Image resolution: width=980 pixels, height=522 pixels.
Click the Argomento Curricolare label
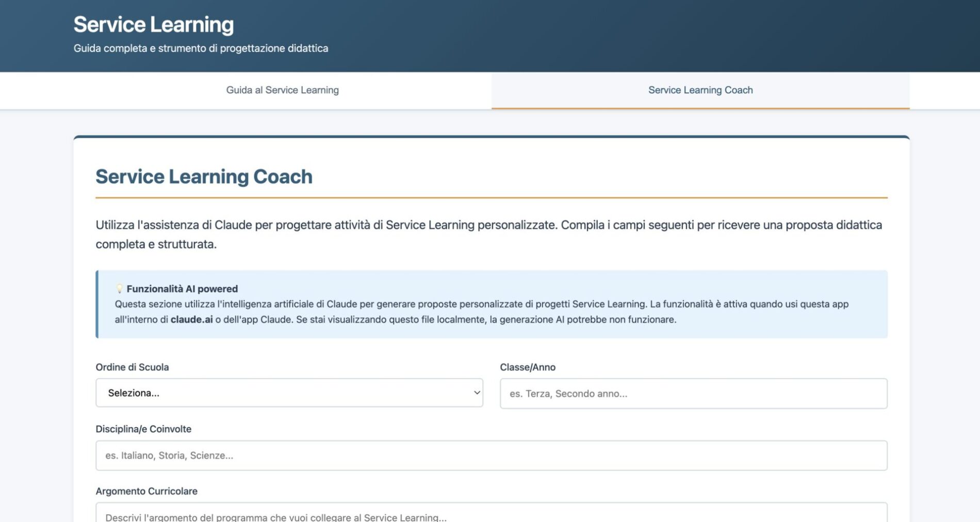coord(146,491)
